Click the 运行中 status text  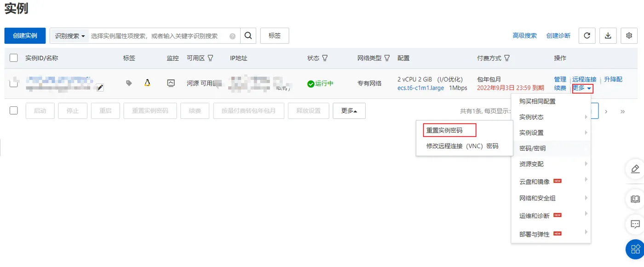pos(324,84)
